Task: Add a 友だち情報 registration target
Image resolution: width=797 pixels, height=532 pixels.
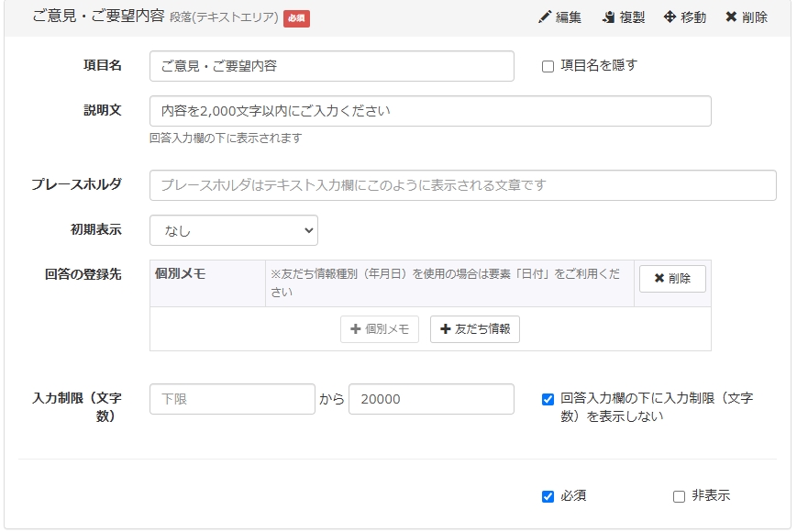Action: [x=474, y=329]
